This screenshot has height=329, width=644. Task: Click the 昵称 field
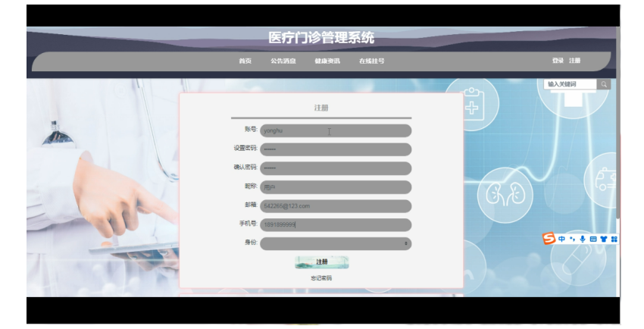coord(336,187)
